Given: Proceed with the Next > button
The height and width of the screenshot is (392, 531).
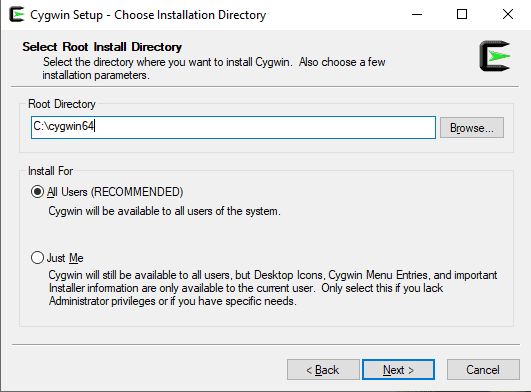Looking at the screenshot, I should 398,370.
